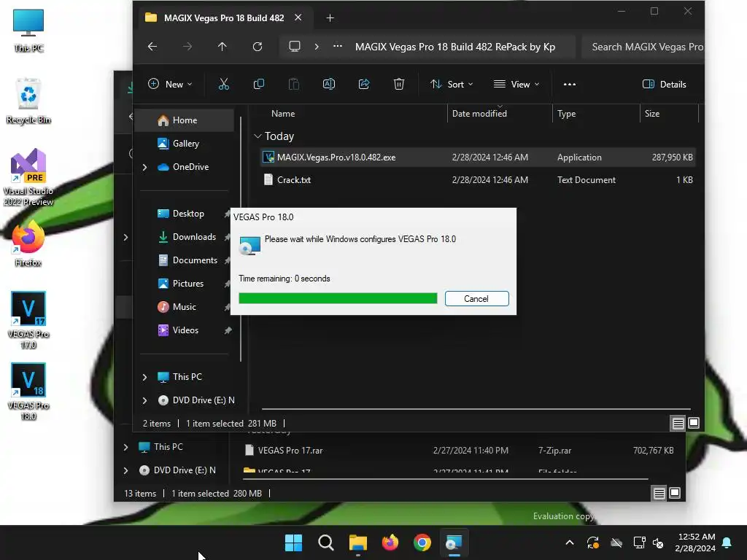Image resolution: width=747 pixels, height=560 pixels.
Task: Select the installer icon on taskbar
Action: click(x=454, y=542)
